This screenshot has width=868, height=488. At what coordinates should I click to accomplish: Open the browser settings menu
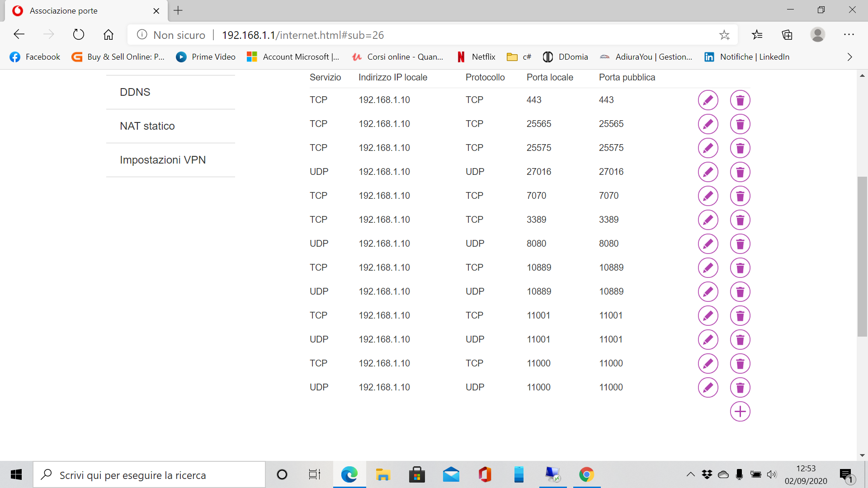coord(849,35)
